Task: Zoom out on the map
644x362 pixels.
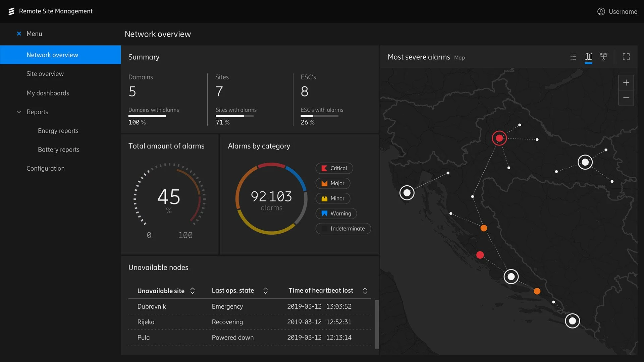Action: 626,98
